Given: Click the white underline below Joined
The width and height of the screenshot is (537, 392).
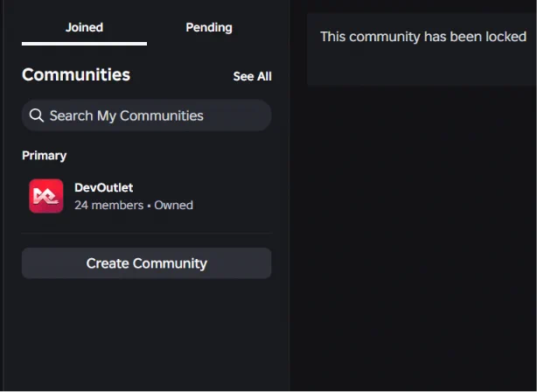Looking at the screenshot, I should point(84,44).
